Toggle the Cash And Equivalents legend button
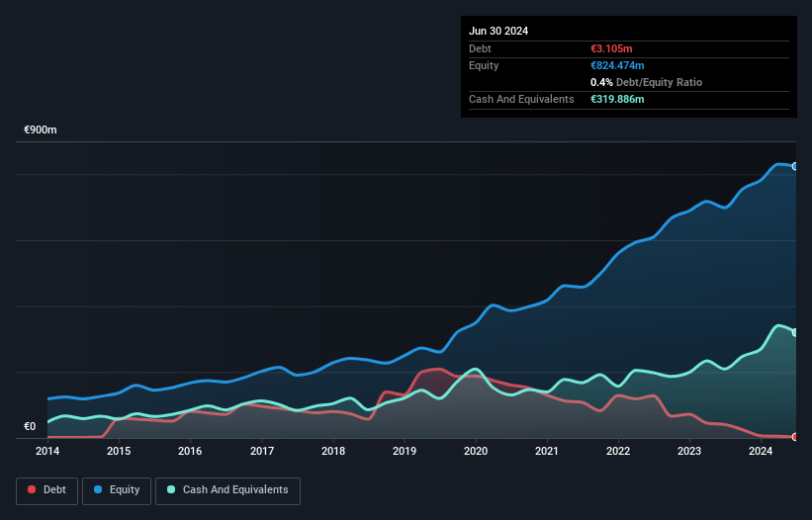The height and width of the screenshot is (520, 812). coord(227,490)
